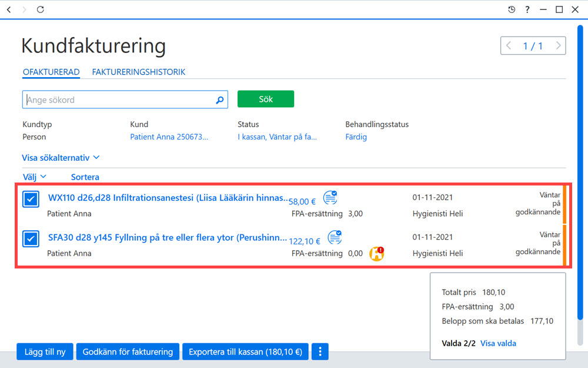Click the vertical scrollbar on the right

click(580, 173)
